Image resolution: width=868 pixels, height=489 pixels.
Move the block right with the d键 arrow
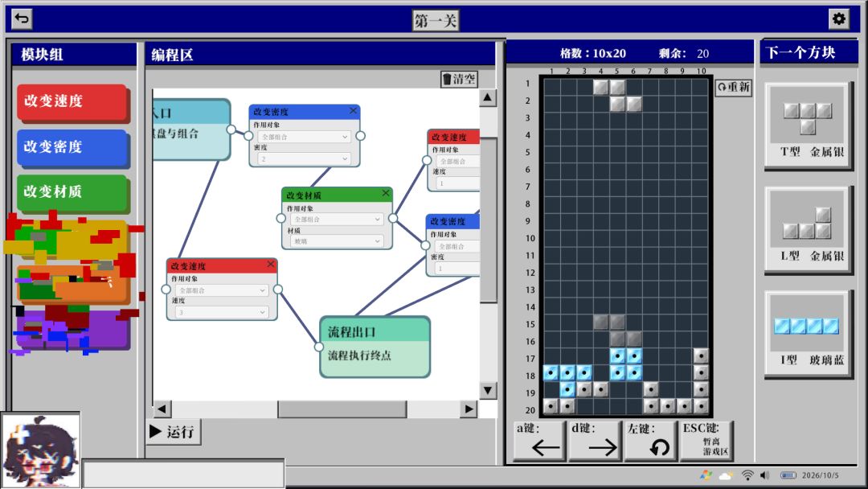(595, 440)
